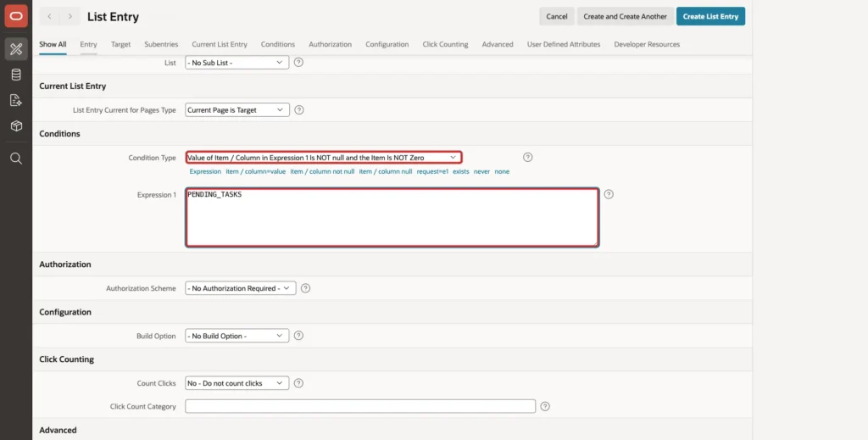Switch to the Show All tab

[53, 44]
